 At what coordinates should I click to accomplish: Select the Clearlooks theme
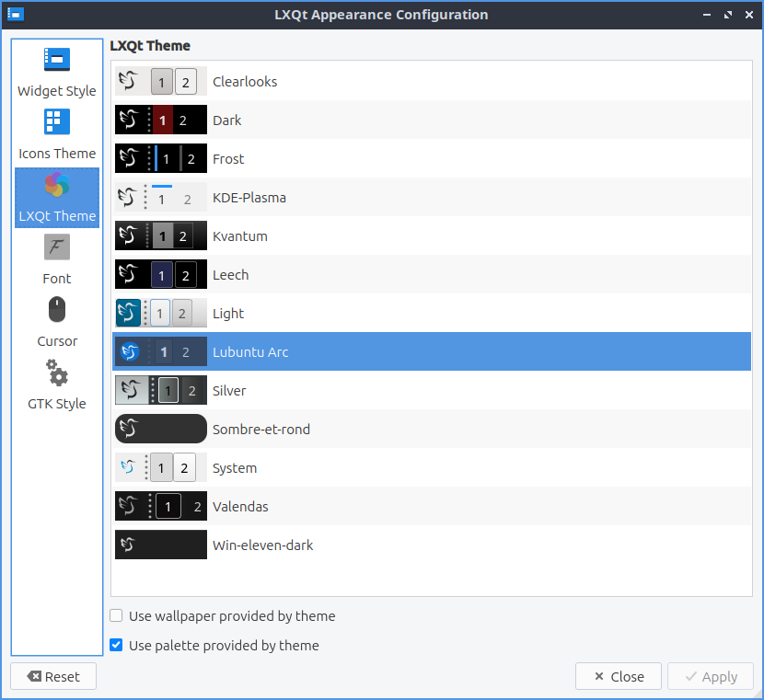click(245, 82)
